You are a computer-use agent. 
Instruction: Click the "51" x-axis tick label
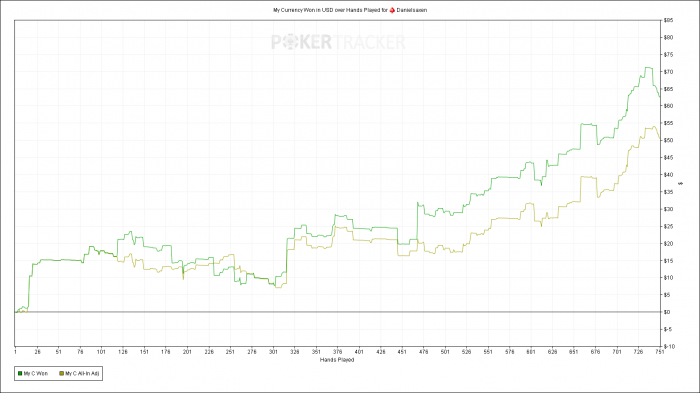point(58,352)
